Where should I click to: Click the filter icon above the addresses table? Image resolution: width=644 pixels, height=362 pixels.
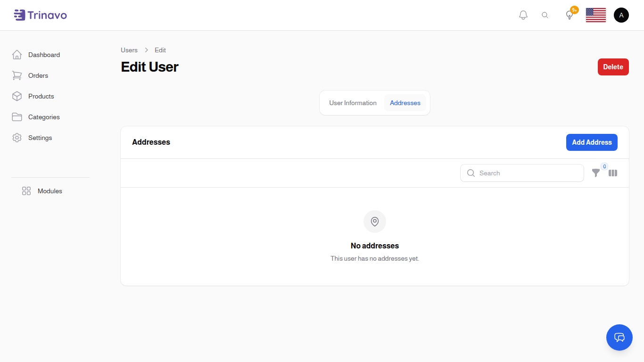[595, 173]
